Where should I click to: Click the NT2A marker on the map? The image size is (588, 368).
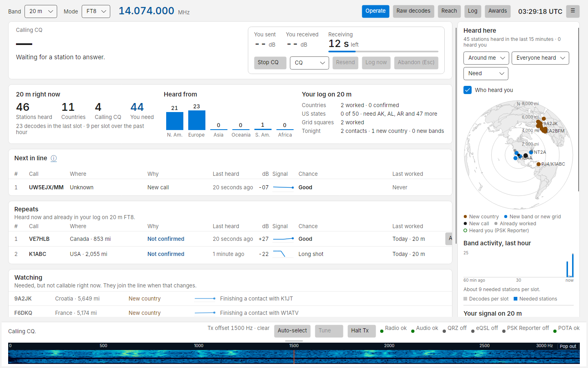coord(531,152)
